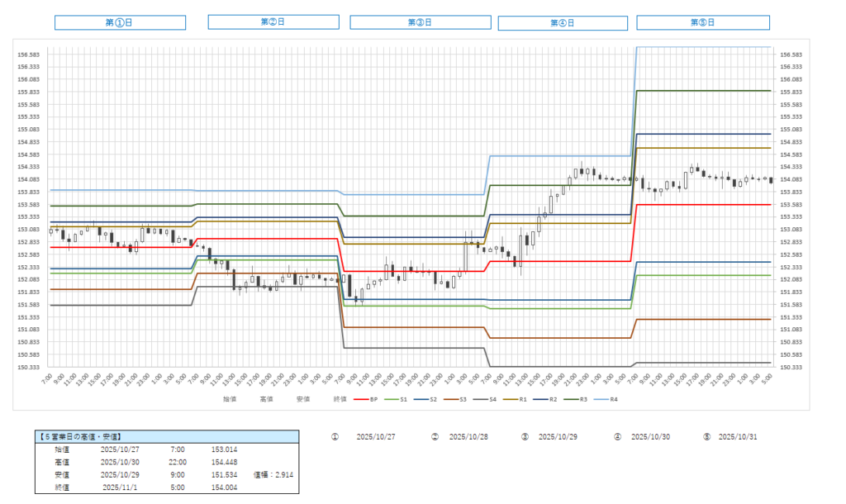
Task: Click the gray S4 legend entry
Action: click(x=492, y=399)
